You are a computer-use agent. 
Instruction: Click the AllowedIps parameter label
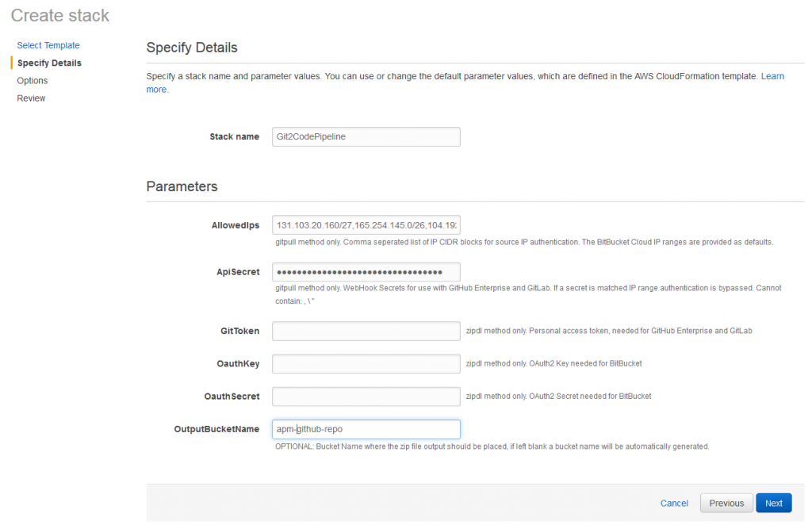(x=235, y=224)
